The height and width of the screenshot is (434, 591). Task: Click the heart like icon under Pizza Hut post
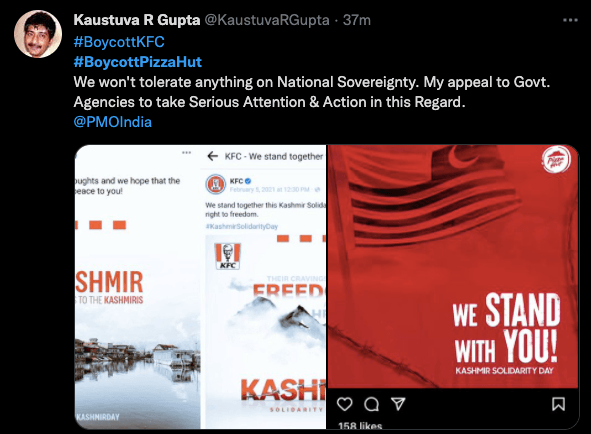(344, 404)
